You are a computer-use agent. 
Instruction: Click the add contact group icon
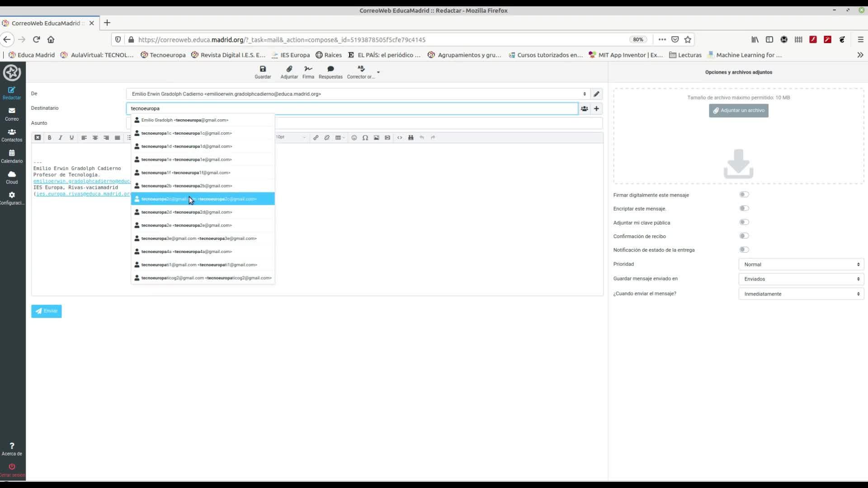pos(585,108)
